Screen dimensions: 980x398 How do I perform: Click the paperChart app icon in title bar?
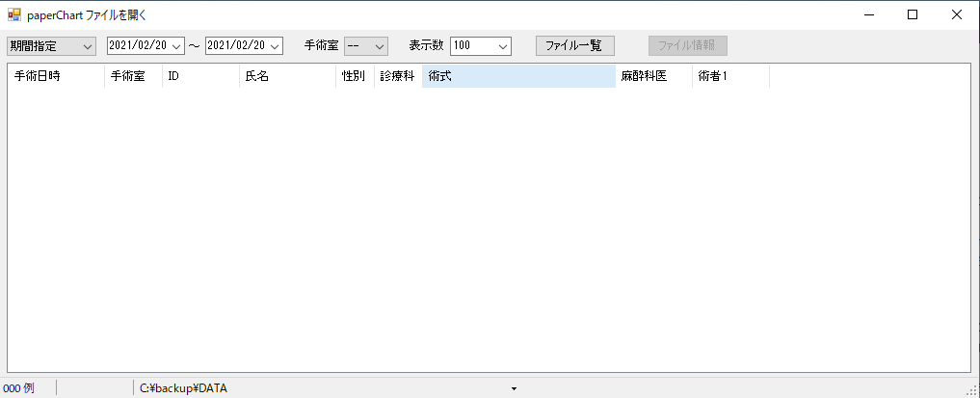coord(14,14)
